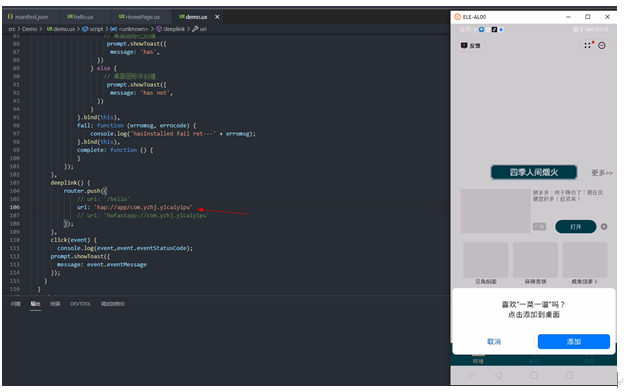Switch to the DEVTOOL panel tab
The width and height of the screenshot is (624, 392).
(80, 304)
